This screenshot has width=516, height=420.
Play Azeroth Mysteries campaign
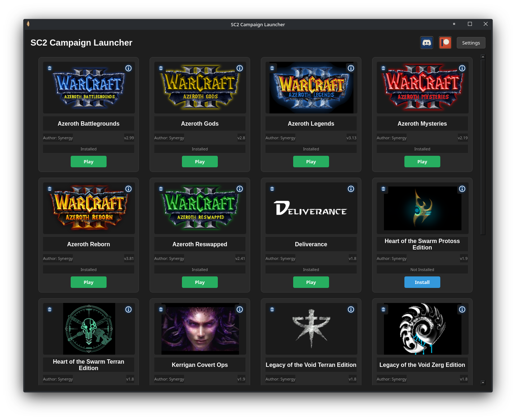pos(422,162)
